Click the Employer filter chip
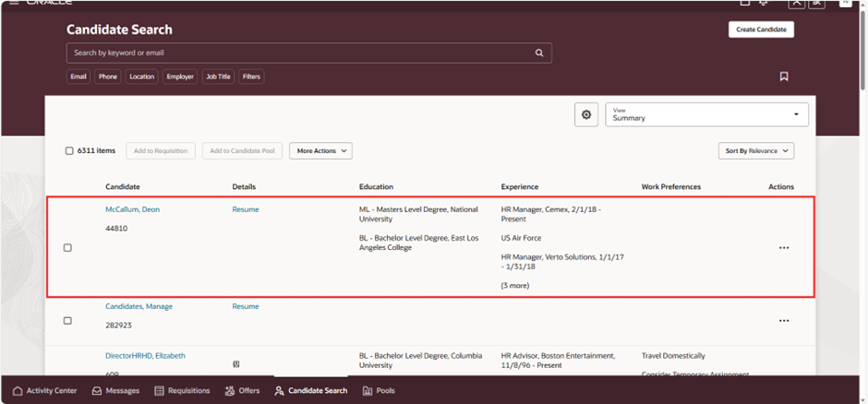 (180, 77)
